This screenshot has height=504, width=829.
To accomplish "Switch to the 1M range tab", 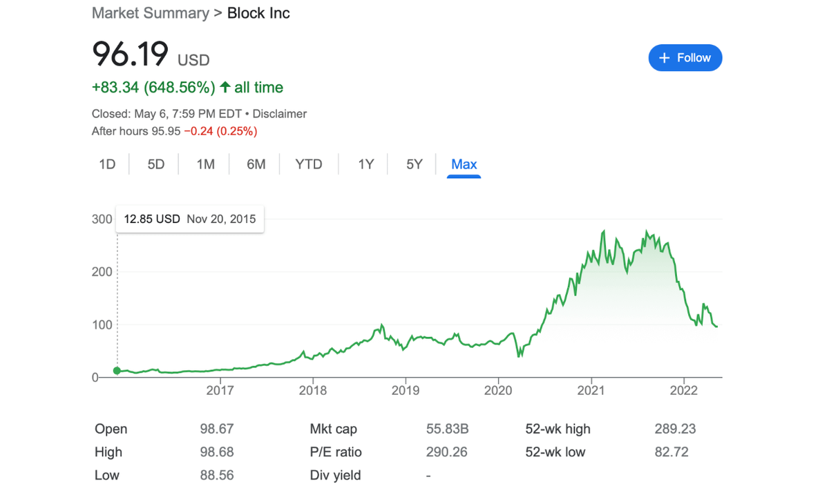I will point(205,164).
